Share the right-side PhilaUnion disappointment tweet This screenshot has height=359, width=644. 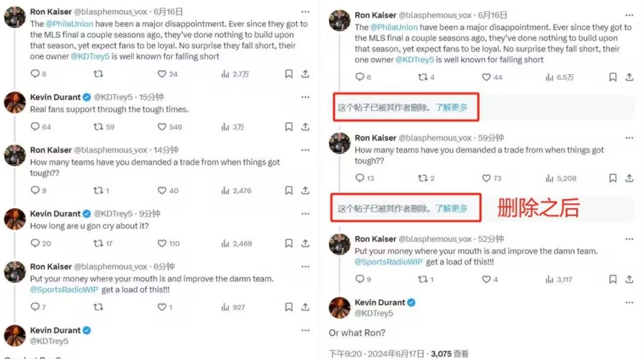coord(629,77)
